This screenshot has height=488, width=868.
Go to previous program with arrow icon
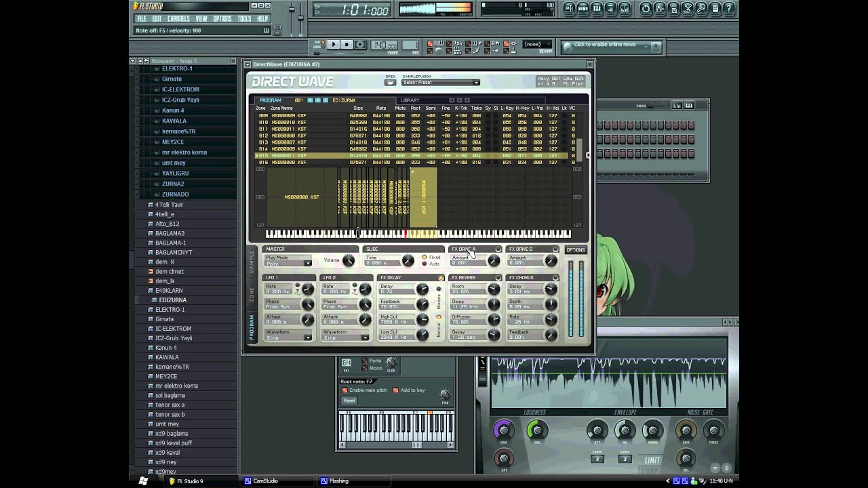tap(310, 100)
